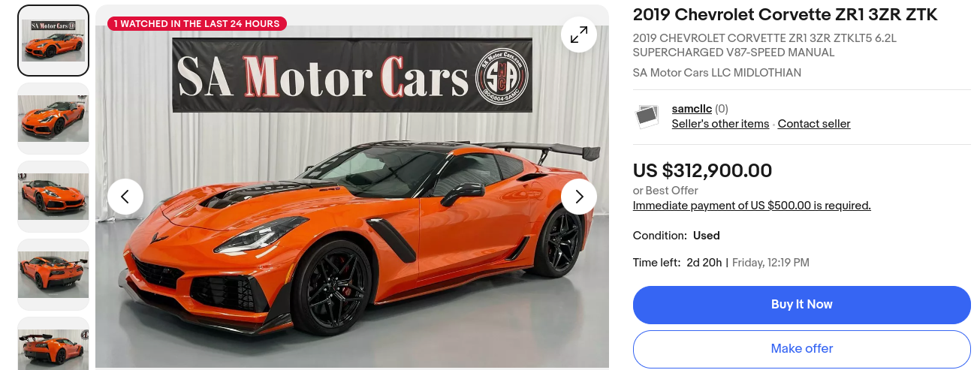The width and height of the screenshot is (980, 370).
Task: Show the previous gallery photo with left arrow
Action: pos(125,197)
